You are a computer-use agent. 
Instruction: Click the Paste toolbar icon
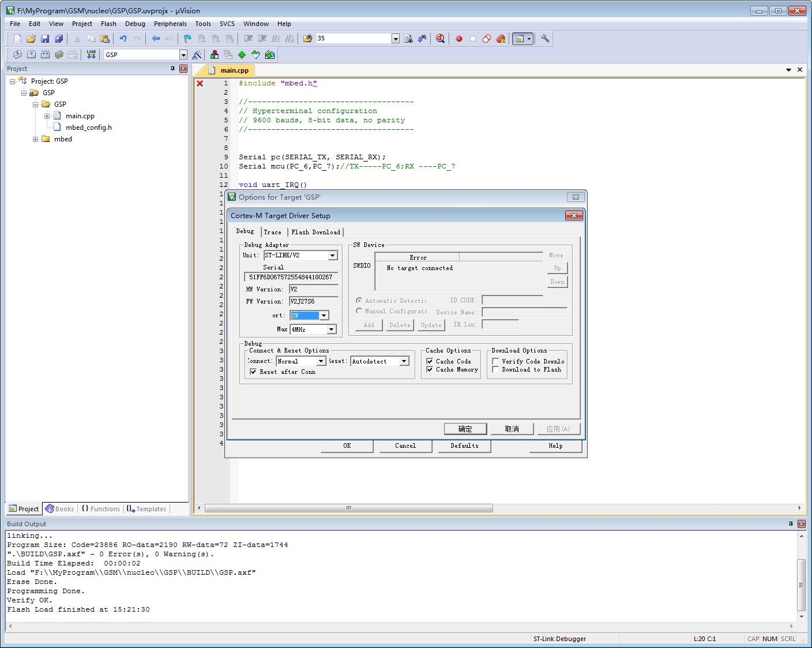coord(105,39)
